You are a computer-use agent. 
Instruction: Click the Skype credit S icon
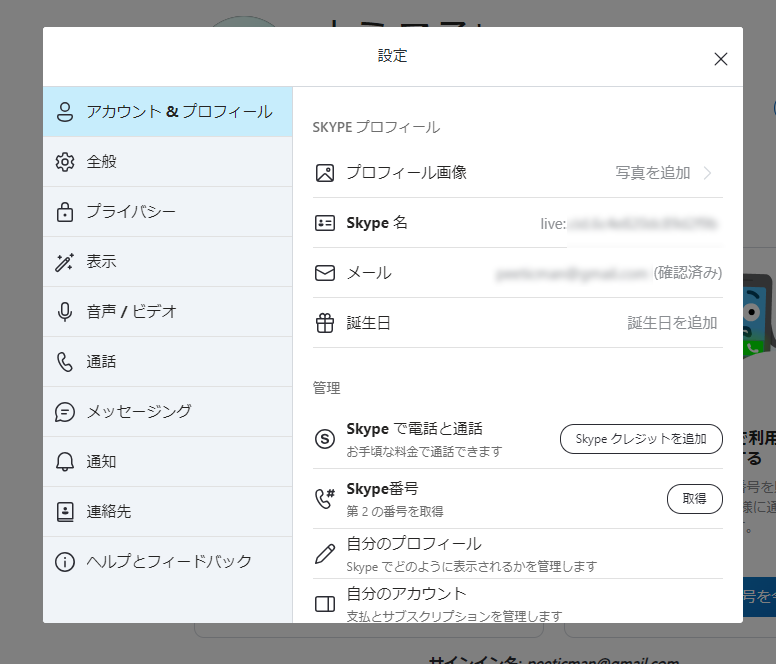click(325, 439)
